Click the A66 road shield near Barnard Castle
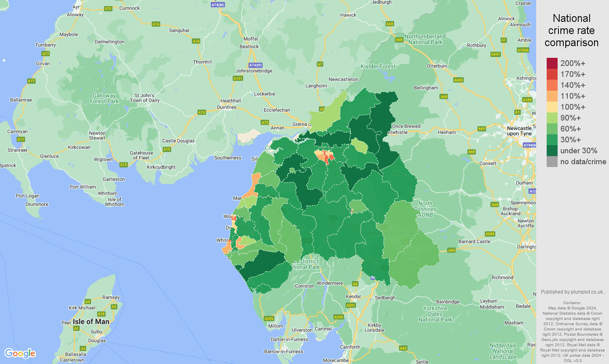The height and width of the screenshot is (364, 609). pyautogui.click(x=452, y=250)
